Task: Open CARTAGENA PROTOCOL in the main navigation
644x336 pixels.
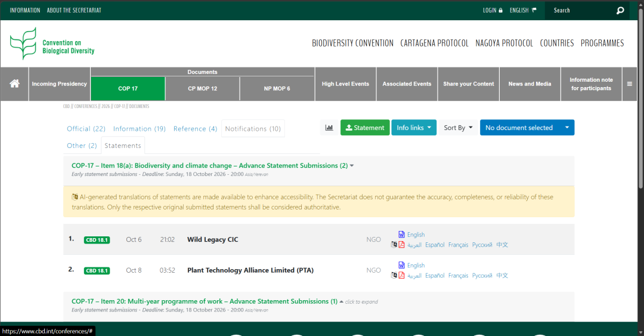Action: 434,43
